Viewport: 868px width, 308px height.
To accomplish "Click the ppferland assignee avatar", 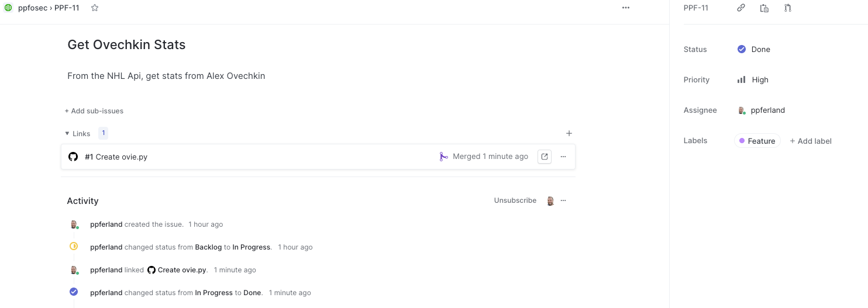I will tap(742, 110).
